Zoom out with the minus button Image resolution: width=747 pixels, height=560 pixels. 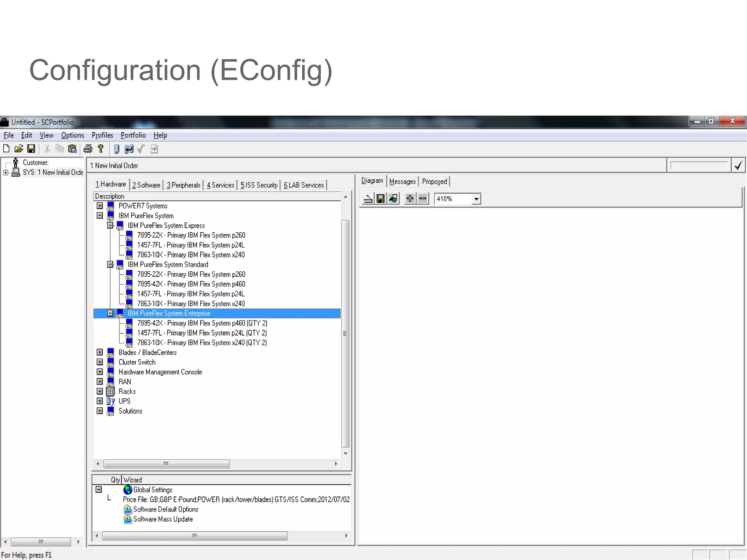423,199
